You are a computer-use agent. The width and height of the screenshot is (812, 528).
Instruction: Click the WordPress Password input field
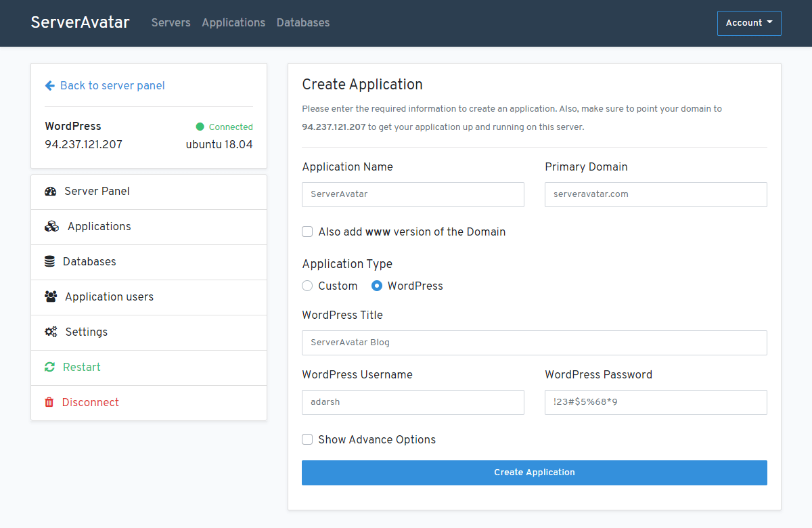(x=656, y=402)
